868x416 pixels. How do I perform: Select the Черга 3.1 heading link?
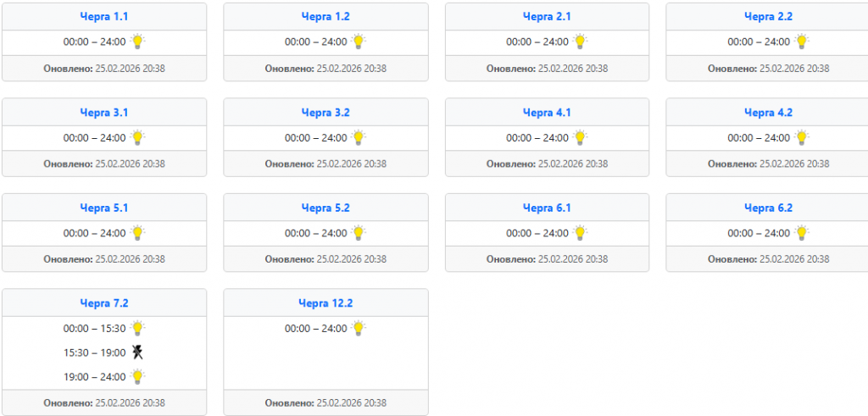(x=104, y=113)
